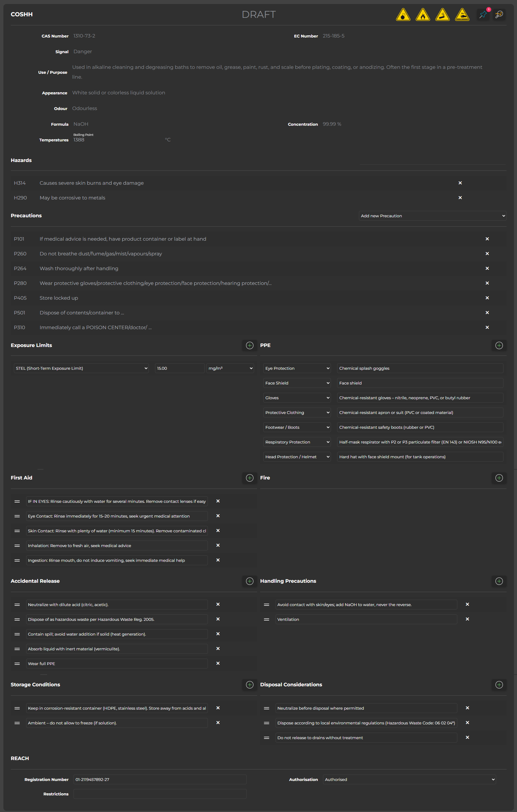
Task: Delete precaution P264 wash thoroughly
Action: tap(487, 269)
